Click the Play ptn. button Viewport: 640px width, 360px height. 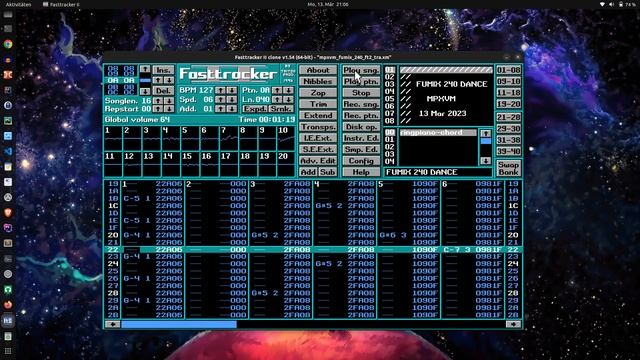[x=361, y=82]
